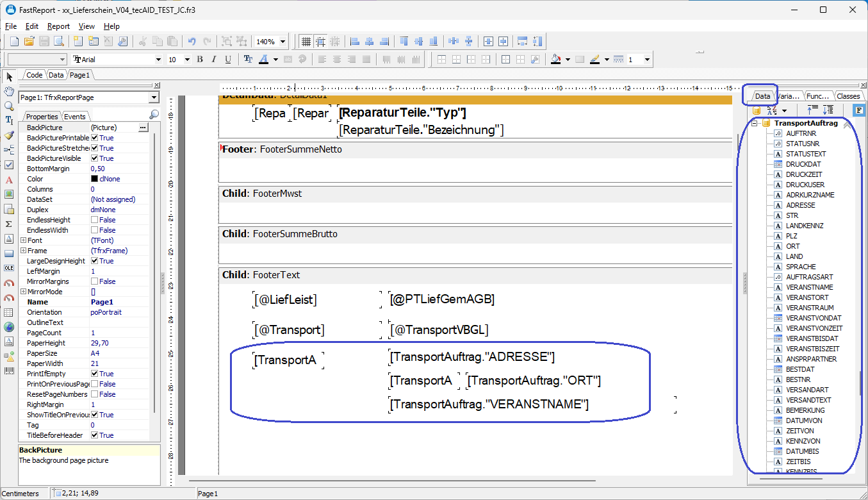Open the Report menu

(58, 26)
